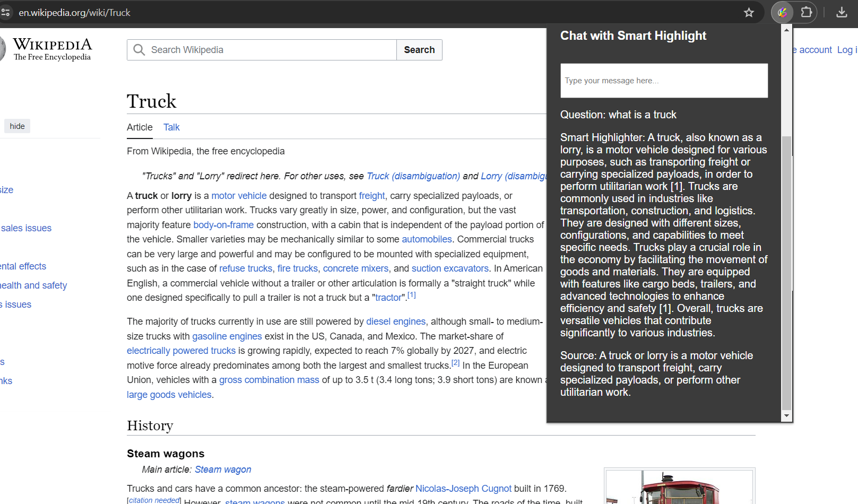Follow the 'Nicolas-Joseph Cugnot' link
The width and height of the screenshot is (858, 504).
pyautogui.click(x=463, y=489)
